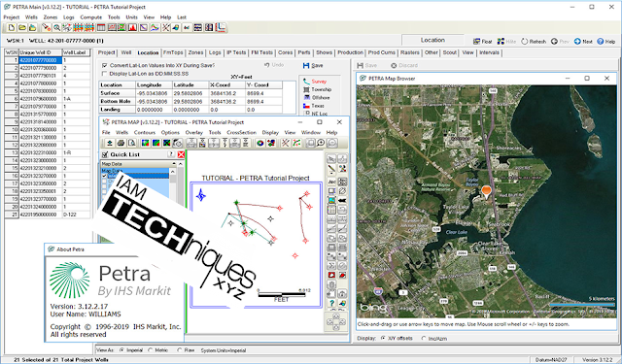This screenshot has height=364, width=622.
Task: Select the Metric View As radio button
Action: point(151,350)
